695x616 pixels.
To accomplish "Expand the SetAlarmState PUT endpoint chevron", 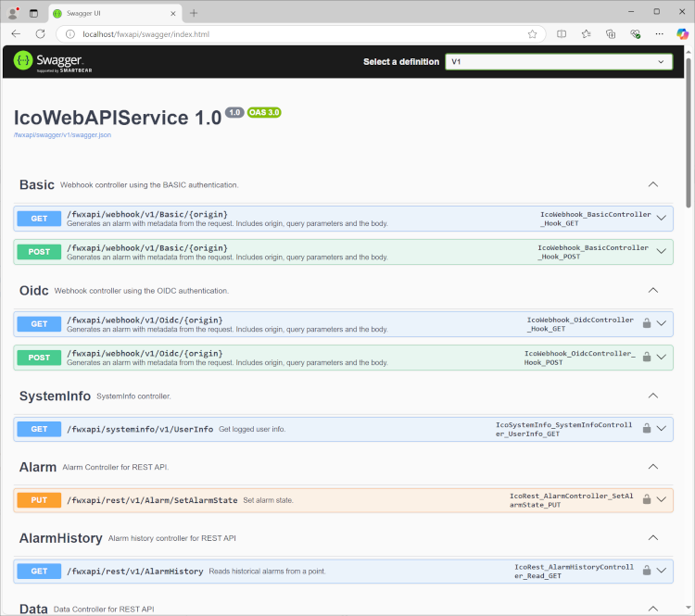I will 662,499.
